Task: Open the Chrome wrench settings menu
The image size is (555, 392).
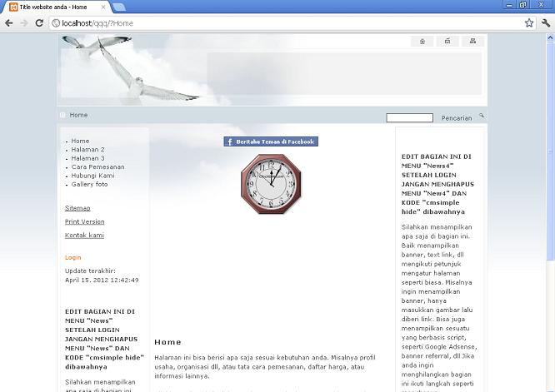Action: coord(546,23)
